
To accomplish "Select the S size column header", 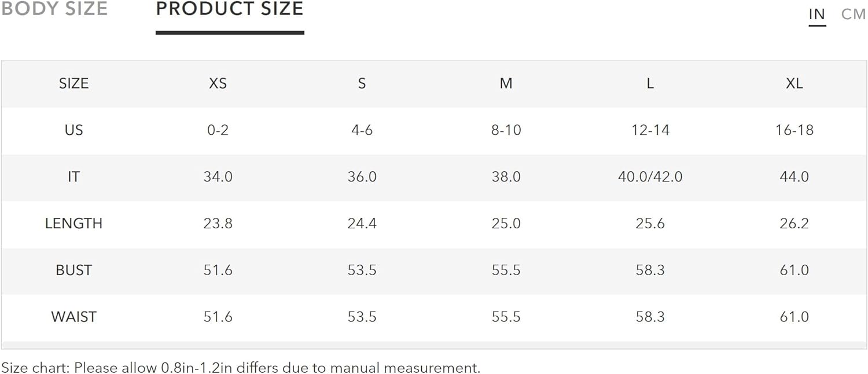I will tap(362, 83).
